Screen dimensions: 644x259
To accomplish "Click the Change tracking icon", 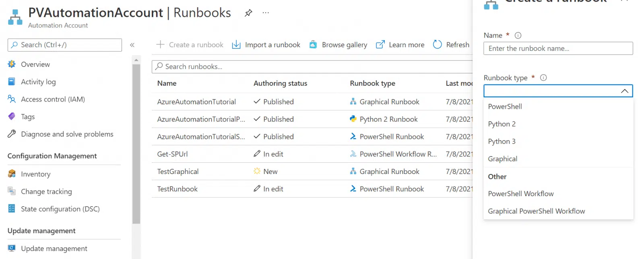I will coord(12,191).
